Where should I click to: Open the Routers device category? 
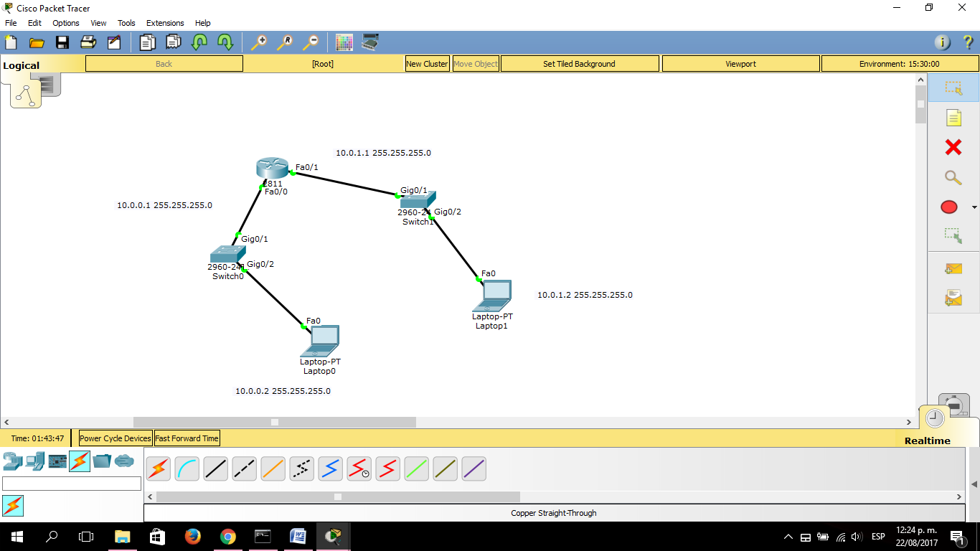pos(12,461)
